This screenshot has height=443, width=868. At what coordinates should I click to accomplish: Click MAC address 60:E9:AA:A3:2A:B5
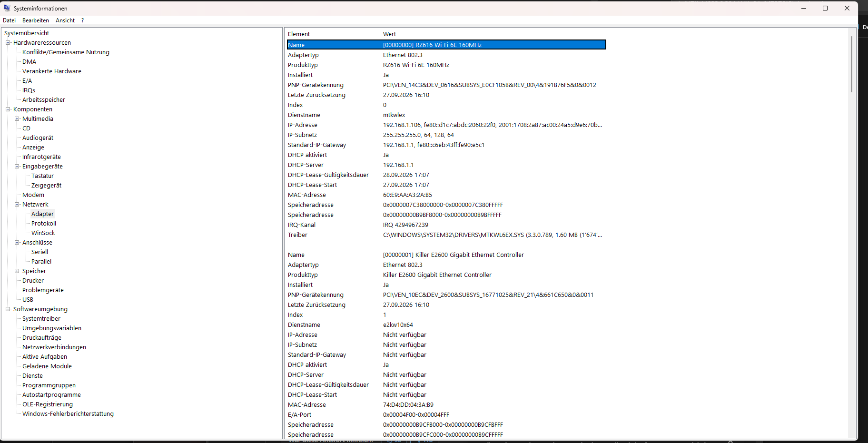tap(407, 195)
